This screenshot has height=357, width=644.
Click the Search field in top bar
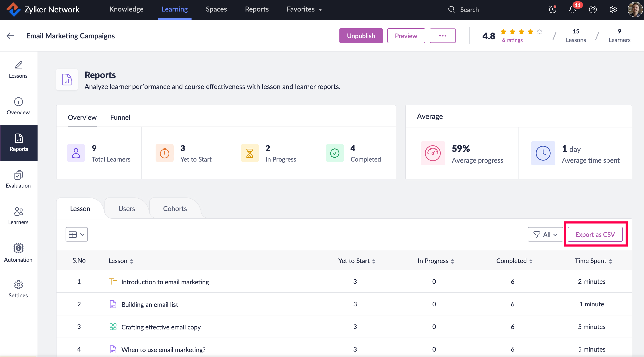pyautogui.click(x=469, y=10)
